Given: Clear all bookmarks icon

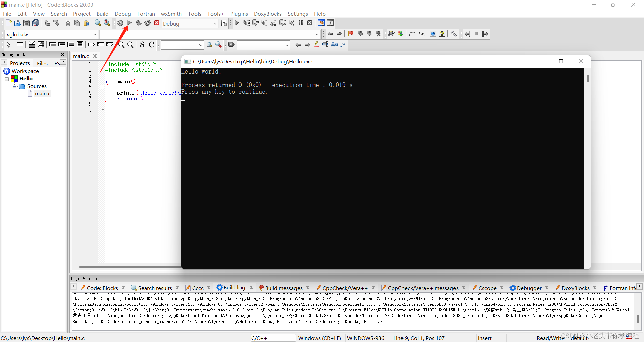Looking at the screenshot, I should 378,33.
